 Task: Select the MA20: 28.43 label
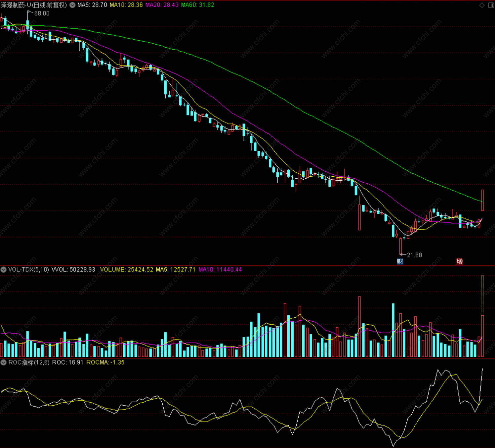162,5
